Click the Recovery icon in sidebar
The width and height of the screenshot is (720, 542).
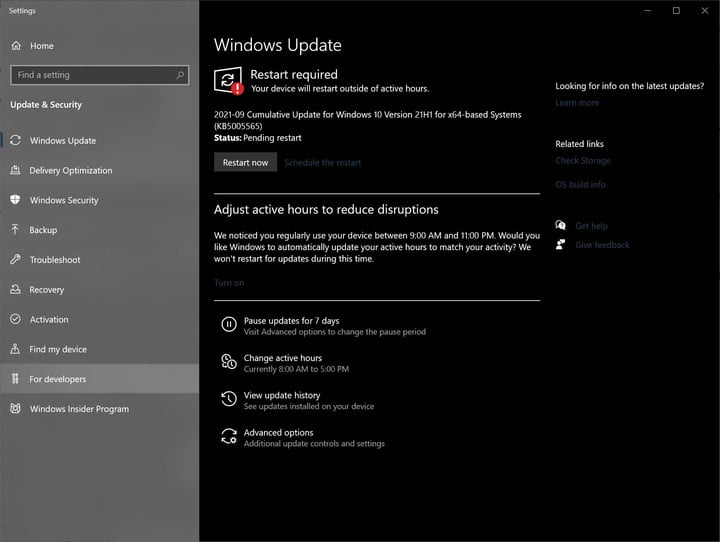click(15, 289)
